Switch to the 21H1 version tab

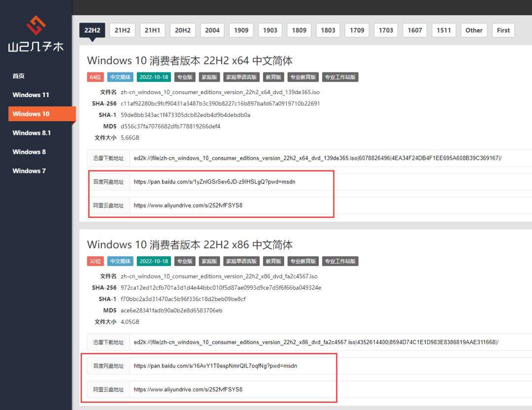coord(152,30)
